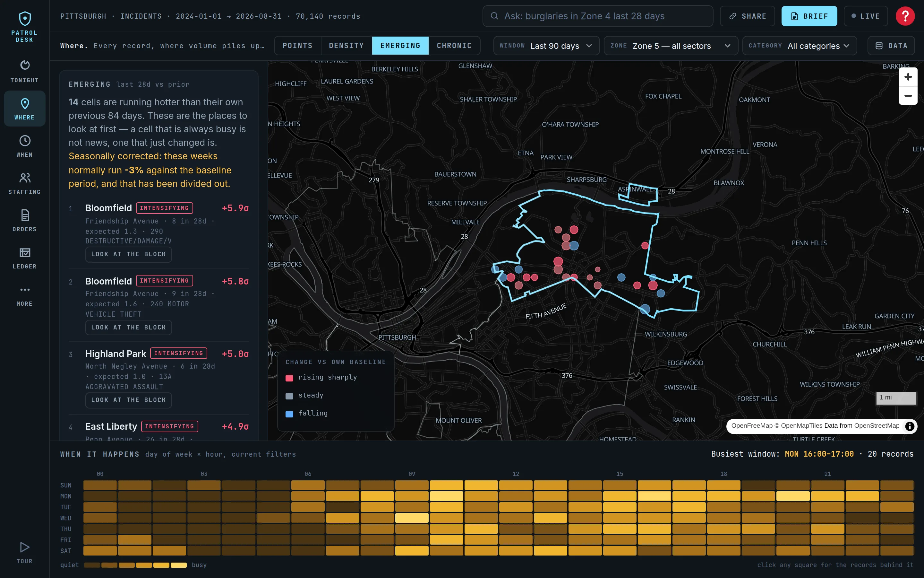Open the Window Last 90 days dropdown
Image resolution: width=924 pixels, height=578 pixels.
tap(546, 46)
